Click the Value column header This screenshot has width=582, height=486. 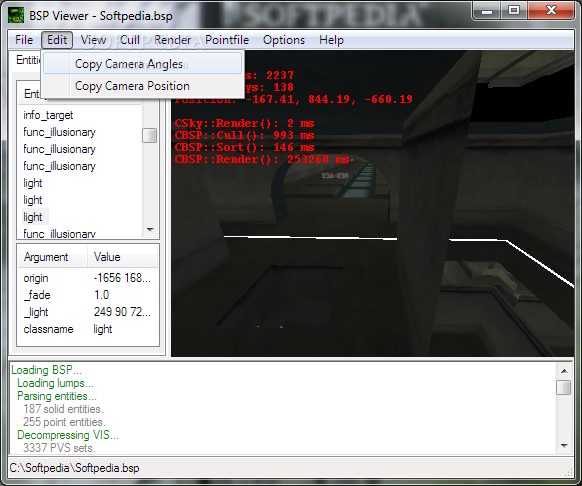(x=122, y=257)
